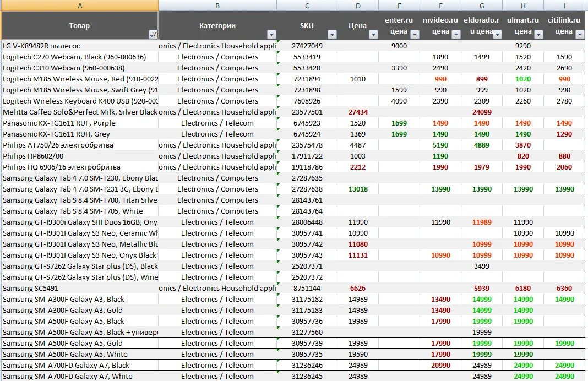Click citilink price 6360
Image resolution: width=588 pixels, height=381 pixels.
coord(564,289)
